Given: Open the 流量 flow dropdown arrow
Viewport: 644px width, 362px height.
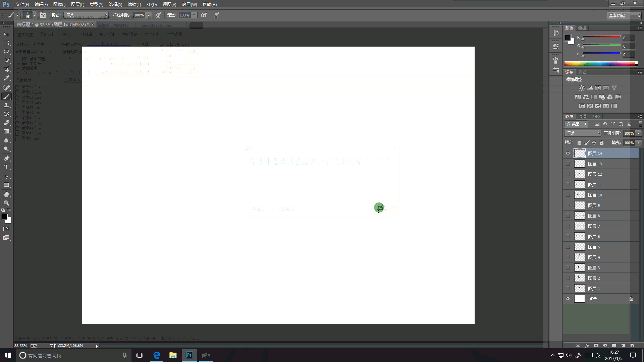Looking at the screenshot, I should point(194,15).
